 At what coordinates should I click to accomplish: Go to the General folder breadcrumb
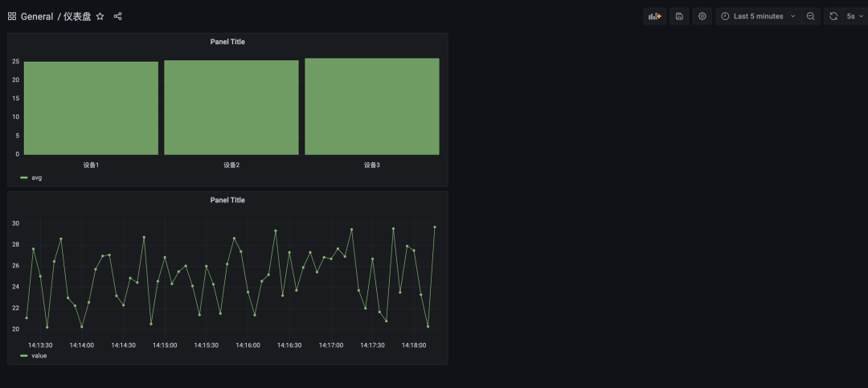click(x=37, y=16)
